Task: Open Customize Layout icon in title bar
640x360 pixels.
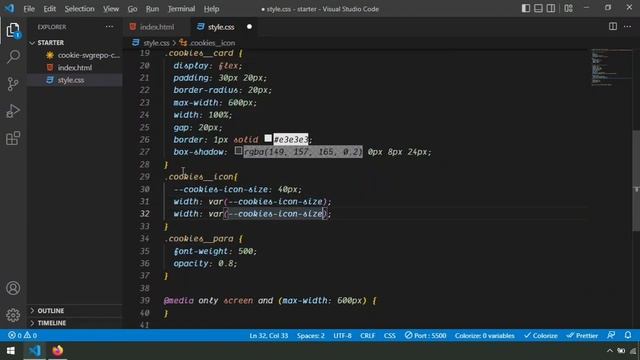Action: pyautogui.click(x=568, y=8)
